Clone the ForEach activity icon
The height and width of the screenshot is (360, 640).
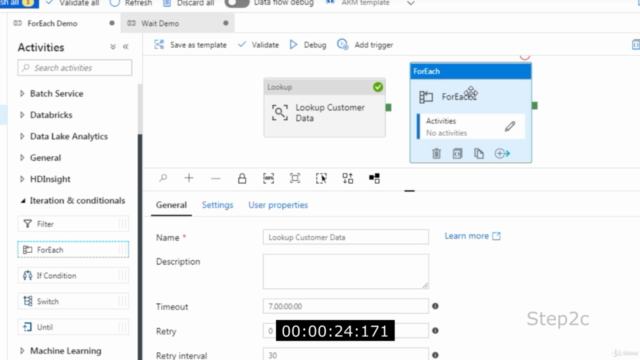479,153
